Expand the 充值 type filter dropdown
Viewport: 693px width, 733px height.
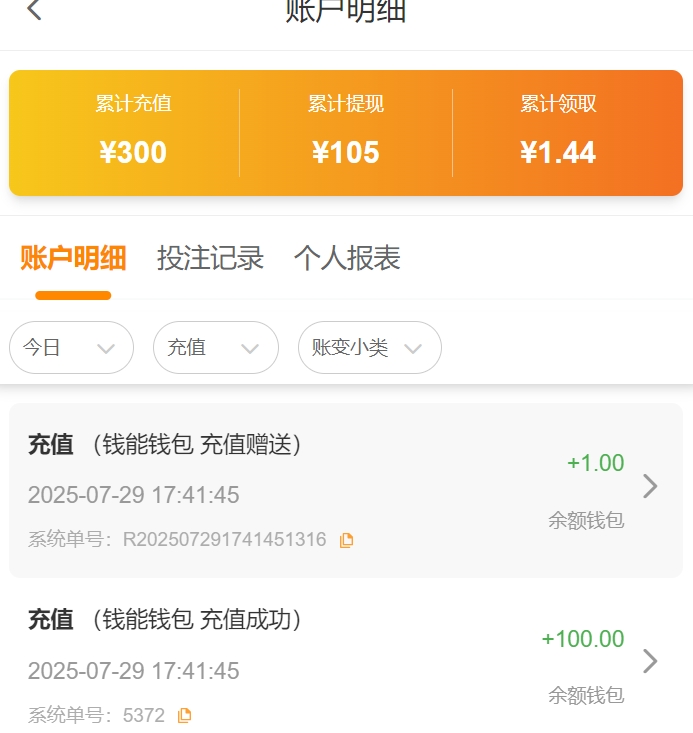click(x=215, y=348)
